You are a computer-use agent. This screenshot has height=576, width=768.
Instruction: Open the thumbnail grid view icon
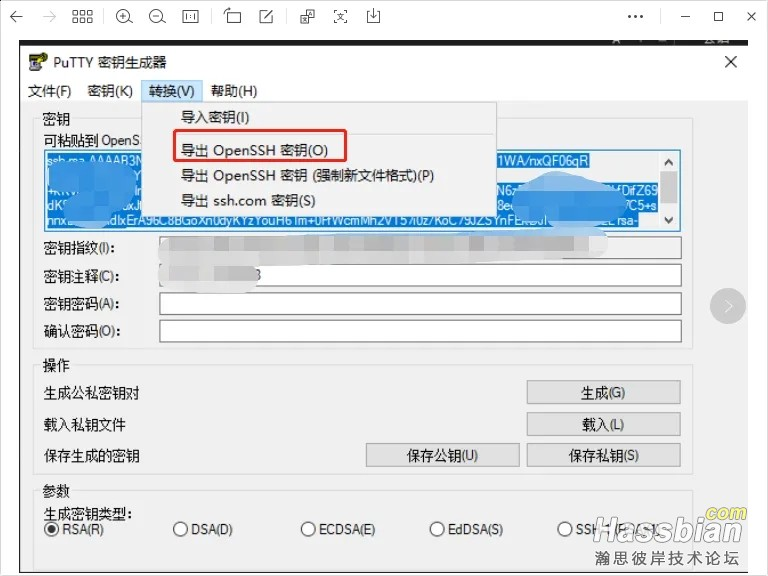[82, 17]
